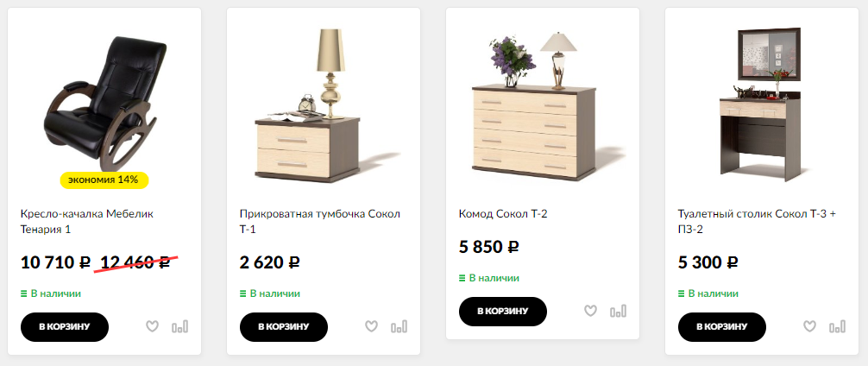Add Прикроватная тумбочка Сокол Т-1 to comparison
Image resolution: width=868 pixels, height=366 pixels.
[x=399, y=326]
